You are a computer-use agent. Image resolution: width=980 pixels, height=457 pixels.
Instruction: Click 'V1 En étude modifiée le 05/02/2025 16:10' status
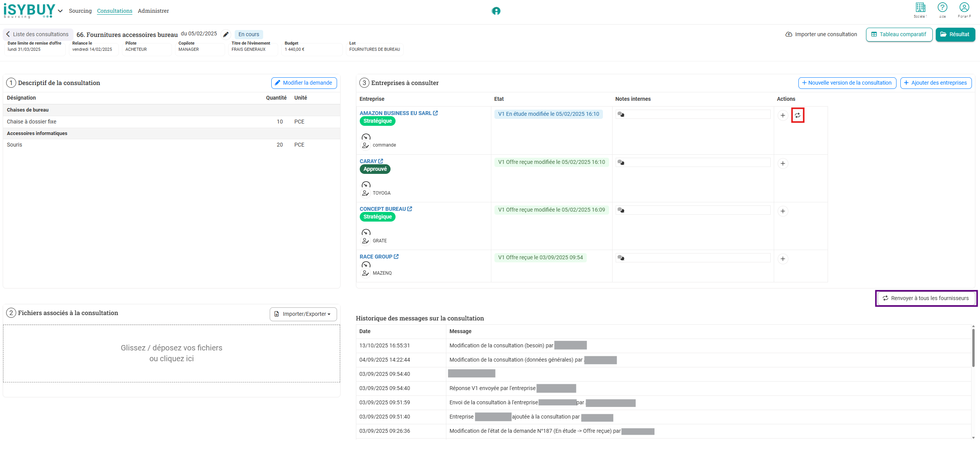(548, 114)
